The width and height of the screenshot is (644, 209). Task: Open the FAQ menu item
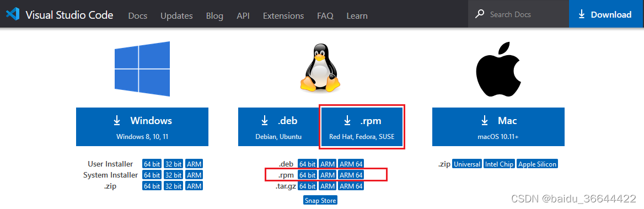tap(325, 15)
